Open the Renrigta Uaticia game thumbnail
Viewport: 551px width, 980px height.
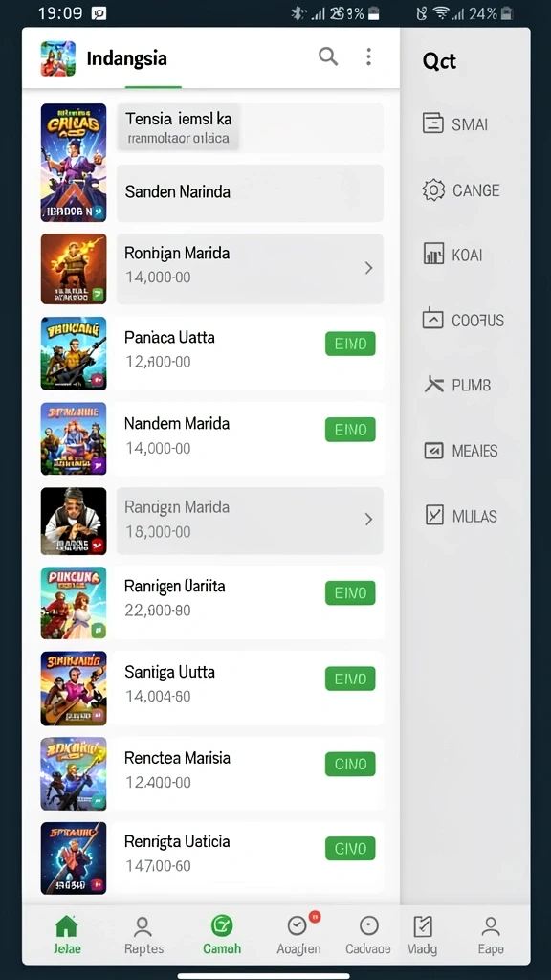[x=74, y=857]
